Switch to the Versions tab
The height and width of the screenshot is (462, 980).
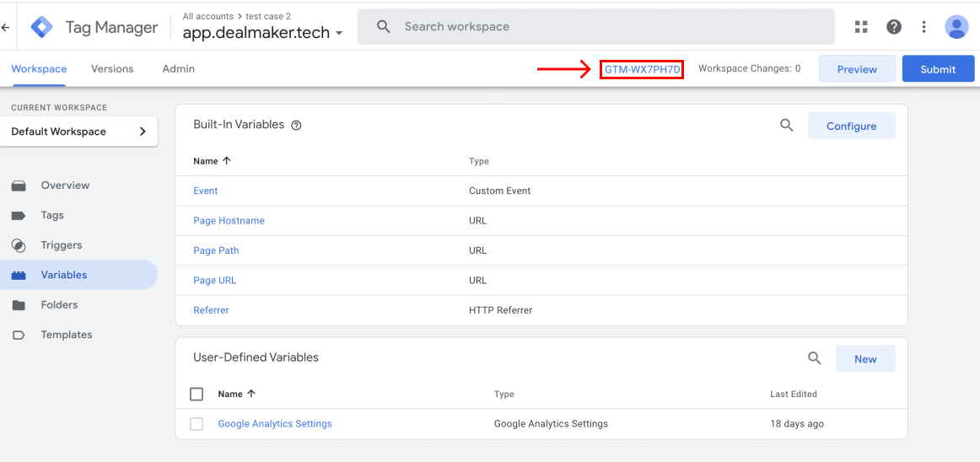click(112, 69)
